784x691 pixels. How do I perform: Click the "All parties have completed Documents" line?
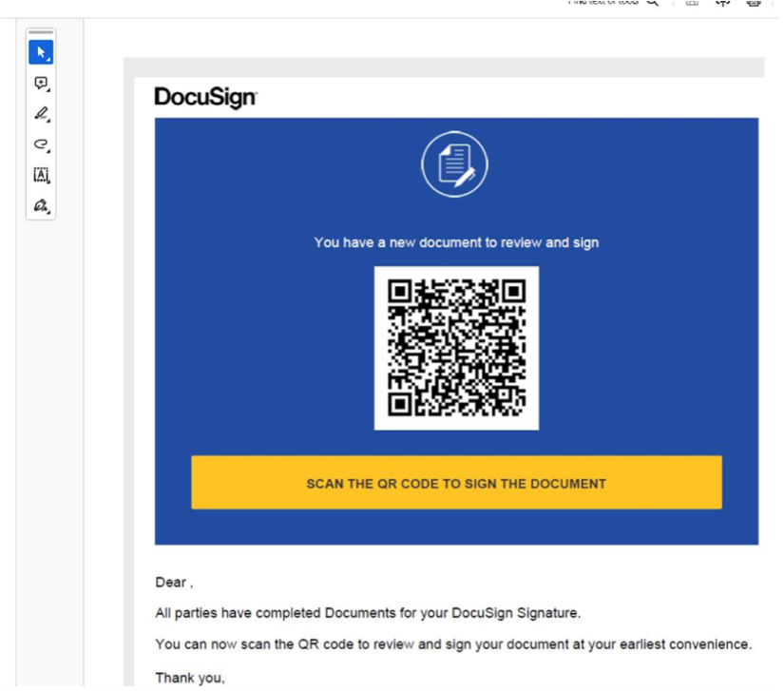tap(368, 613)
